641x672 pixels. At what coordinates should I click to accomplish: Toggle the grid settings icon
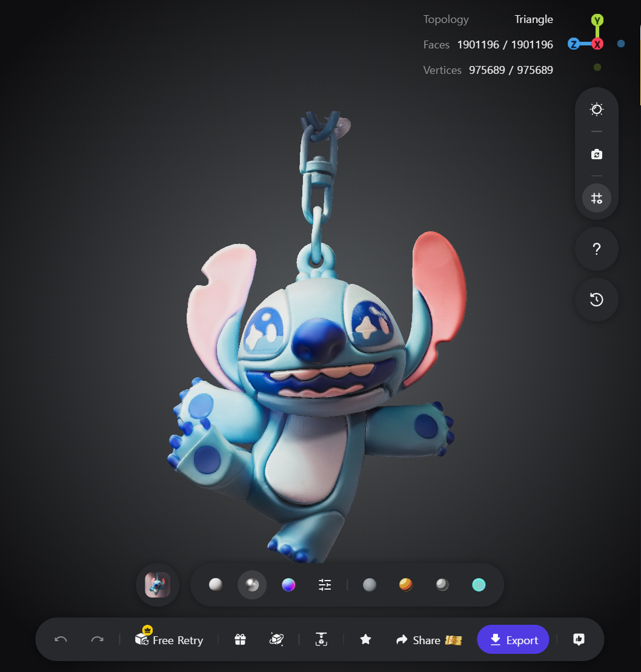[596, 198]
